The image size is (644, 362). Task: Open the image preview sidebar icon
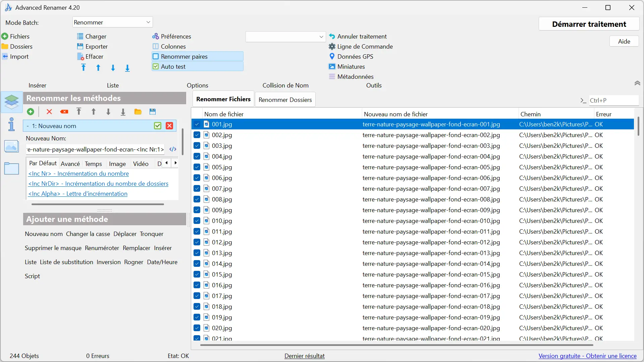click(x=12, y=146)
